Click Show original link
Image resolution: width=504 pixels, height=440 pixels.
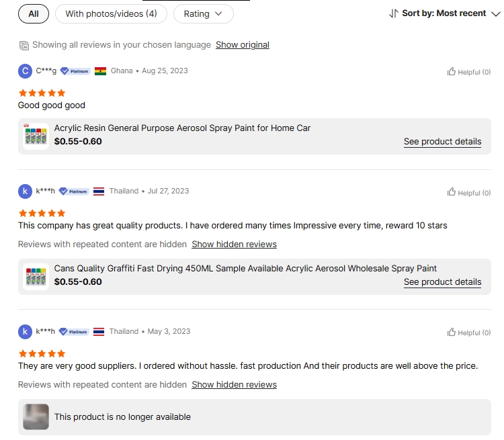click(x=243, y=45)
